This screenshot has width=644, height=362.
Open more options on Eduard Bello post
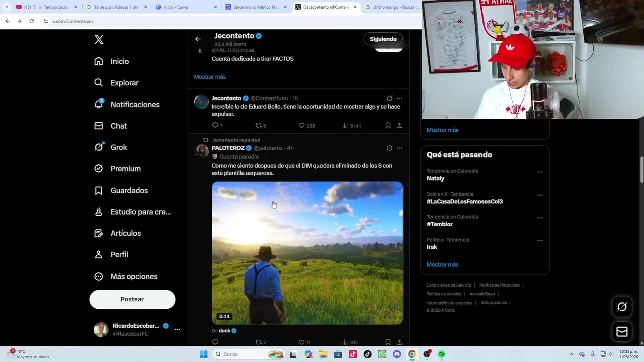pos(399,98)
